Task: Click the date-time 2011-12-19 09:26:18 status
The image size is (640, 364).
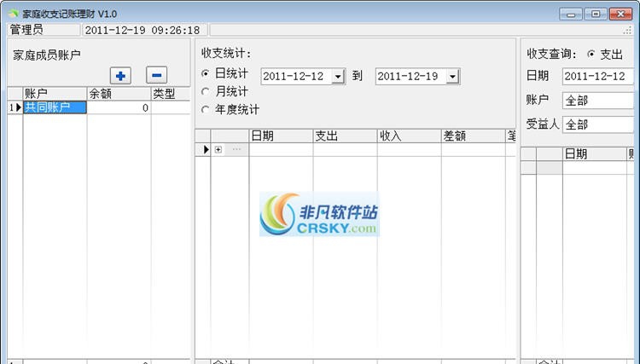Action: (x=144, y=30)
